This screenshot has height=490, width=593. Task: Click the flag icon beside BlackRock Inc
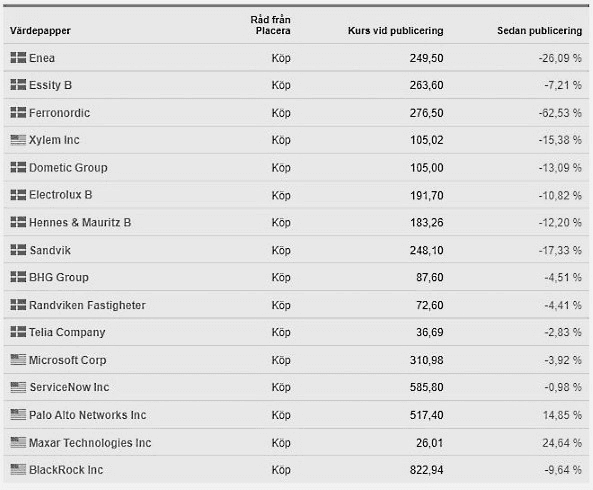(x=18, y=470)
